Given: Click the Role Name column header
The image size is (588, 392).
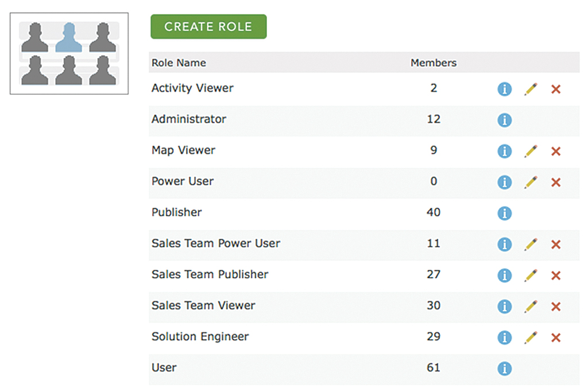Looking at the screenshot, I should (x=179, y=63).
